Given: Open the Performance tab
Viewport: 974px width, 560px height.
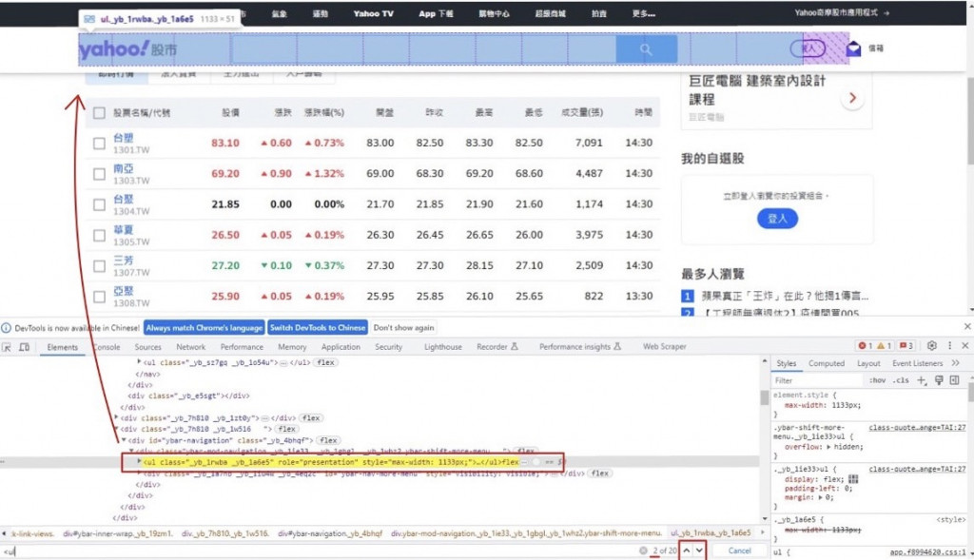Looking at the screenshot, I should [242, 347].
